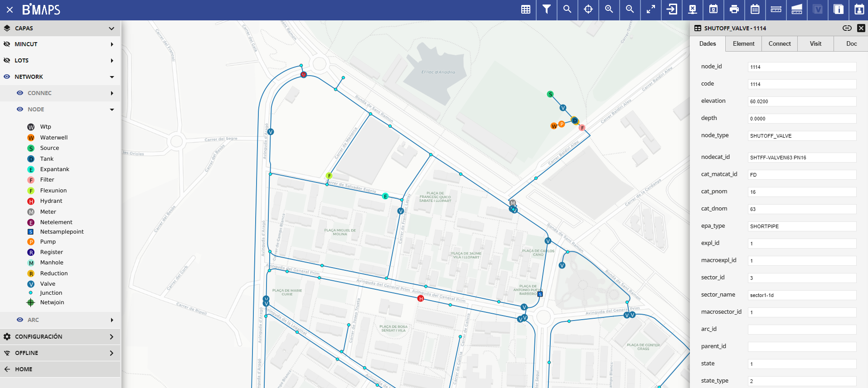This screenshot has height=388, width=868.
Task: Click the arrow-into-box import icon
Action: 672,10
